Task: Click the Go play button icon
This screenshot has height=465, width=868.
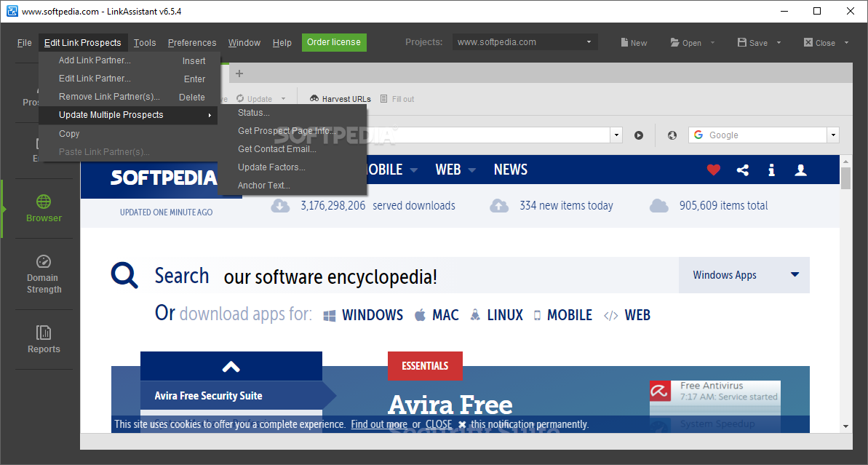Action: click(639, 135)
